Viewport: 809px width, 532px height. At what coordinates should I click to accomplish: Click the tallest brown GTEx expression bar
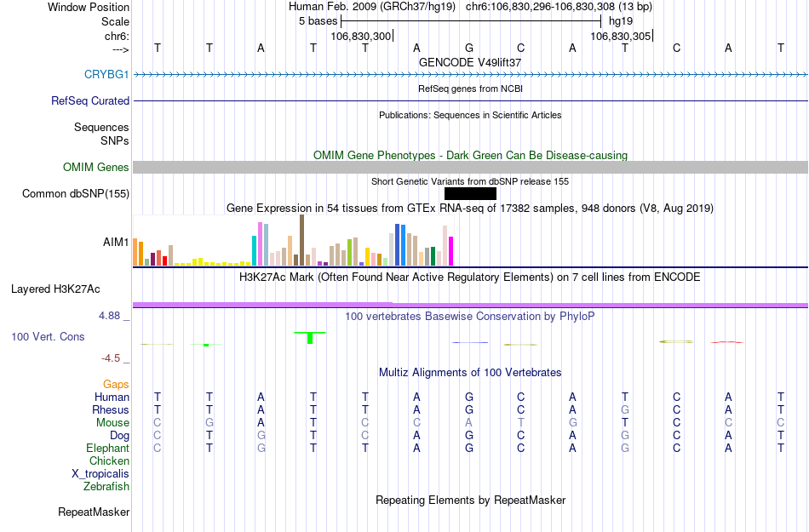click(x=301, y=240)
